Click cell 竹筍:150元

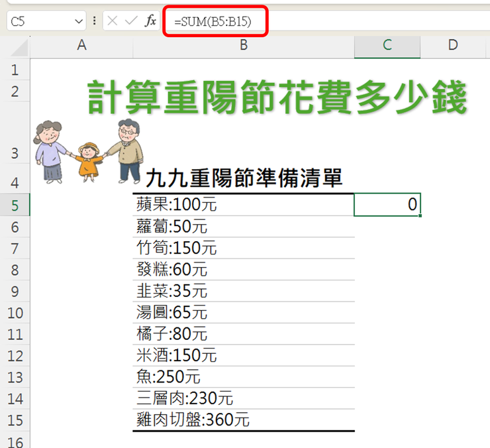244,248
